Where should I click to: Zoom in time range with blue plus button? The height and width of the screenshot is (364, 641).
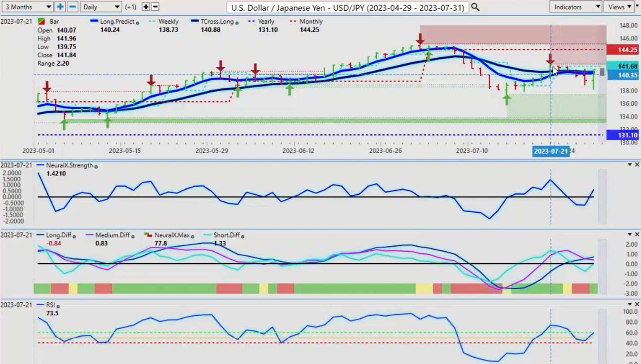point(60,7)
